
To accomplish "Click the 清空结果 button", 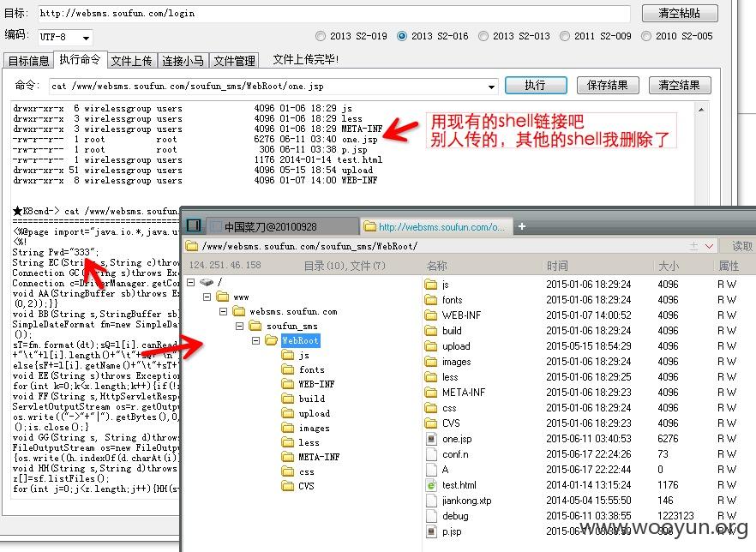I will [x=680, y=86].
